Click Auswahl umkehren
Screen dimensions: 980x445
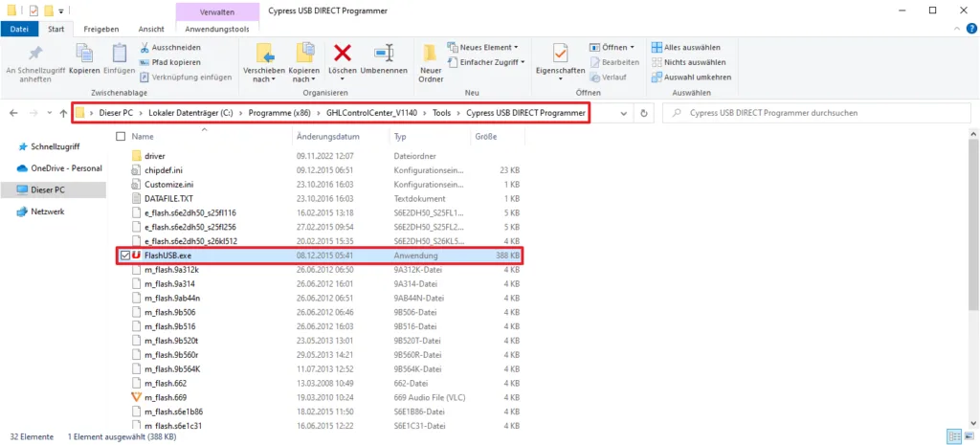(691, 78)
